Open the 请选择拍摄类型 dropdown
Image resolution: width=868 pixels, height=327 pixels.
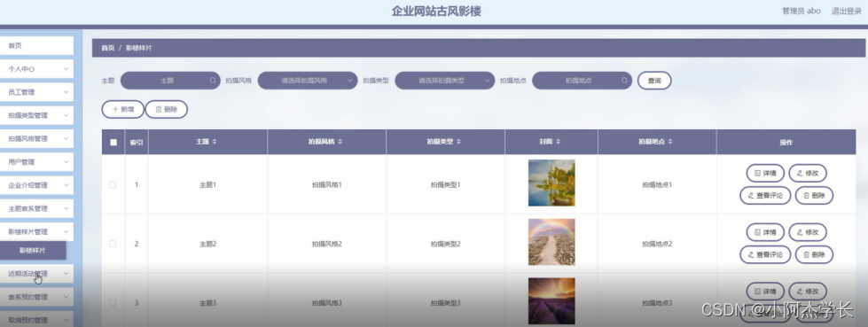[445, 81]
